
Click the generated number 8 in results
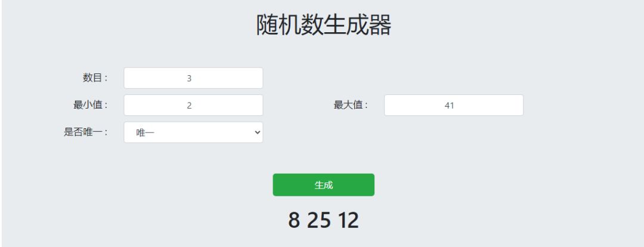point(293,220)
